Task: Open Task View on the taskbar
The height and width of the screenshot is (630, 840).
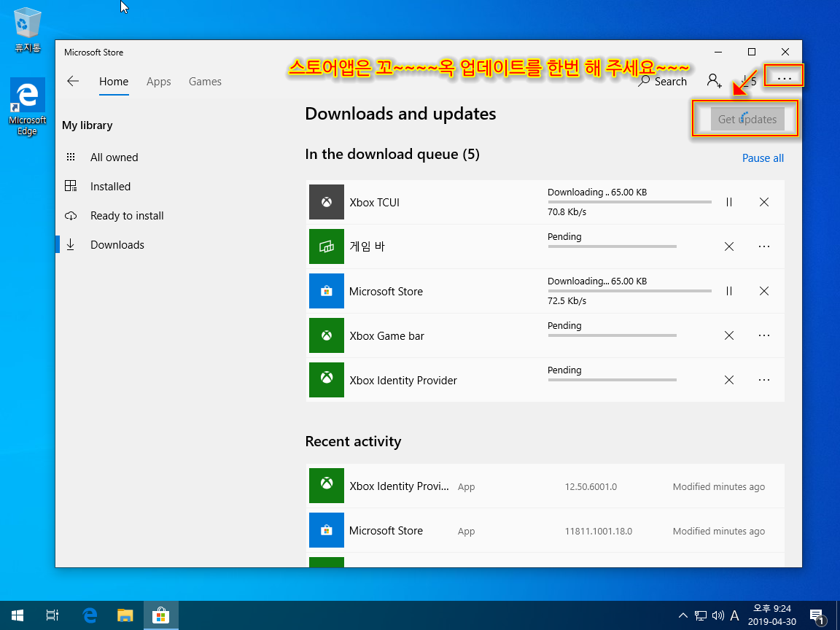Action: pos(52,615)
